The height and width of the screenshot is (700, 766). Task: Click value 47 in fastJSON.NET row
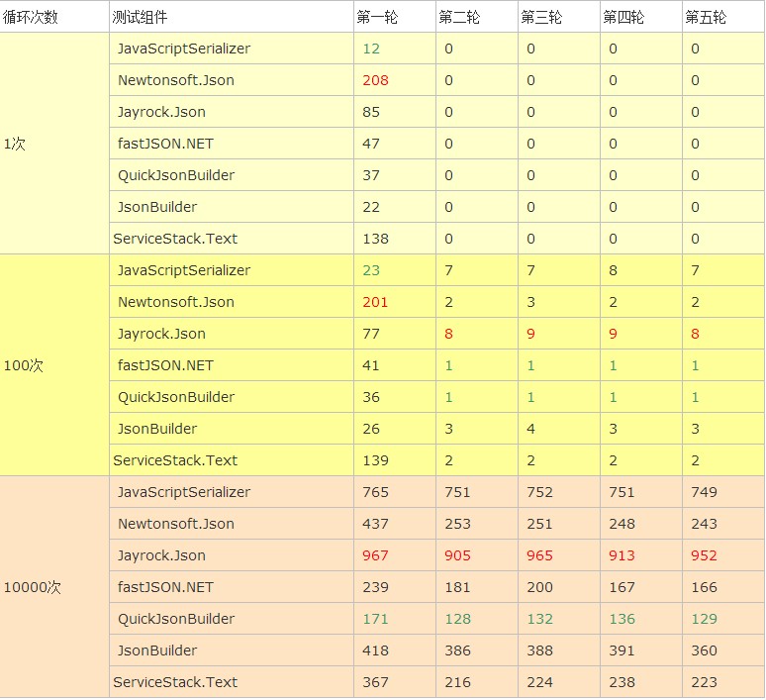(x=371, y=144)
